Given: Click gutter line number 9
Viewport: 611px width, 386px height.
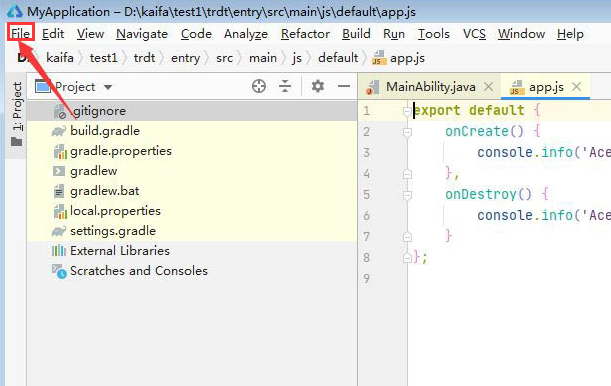Looking at the screenshot, I should (x=366, y=278).
